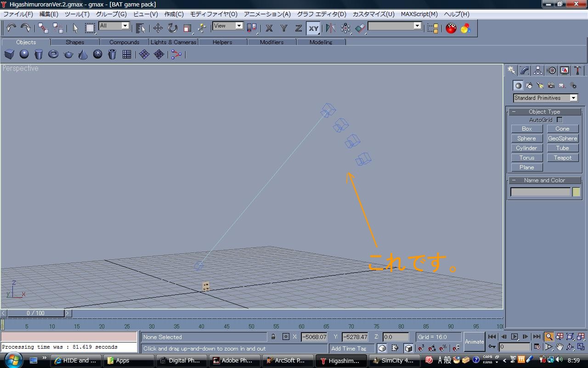
Task: Open the MAXScript(M) menu
Action: (x=419, y=14)
